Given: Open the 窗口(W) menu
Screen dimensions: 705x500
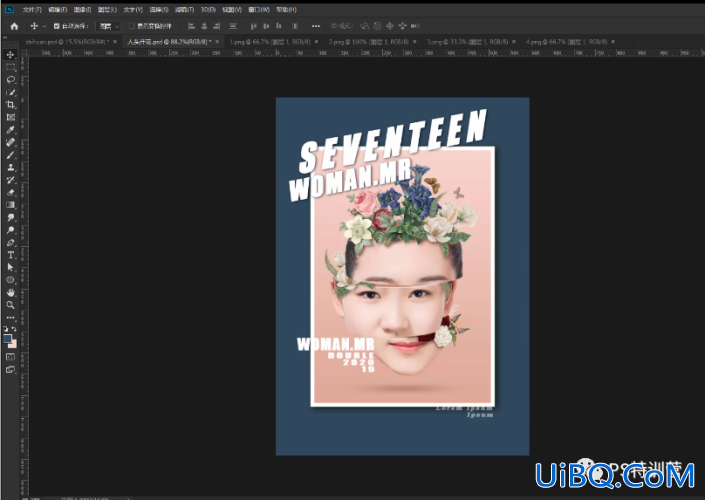Looking at the screenshot, I should click(259, 9).
